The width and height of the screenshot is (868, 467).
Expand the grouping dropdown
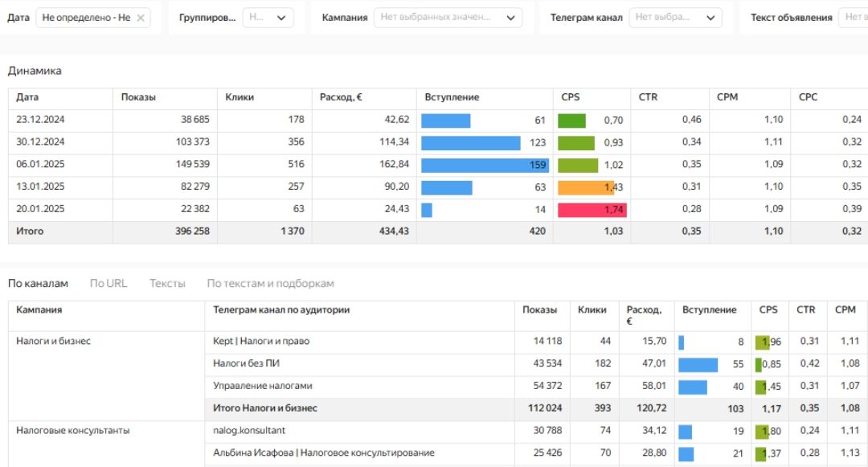(x=268, y=18)
